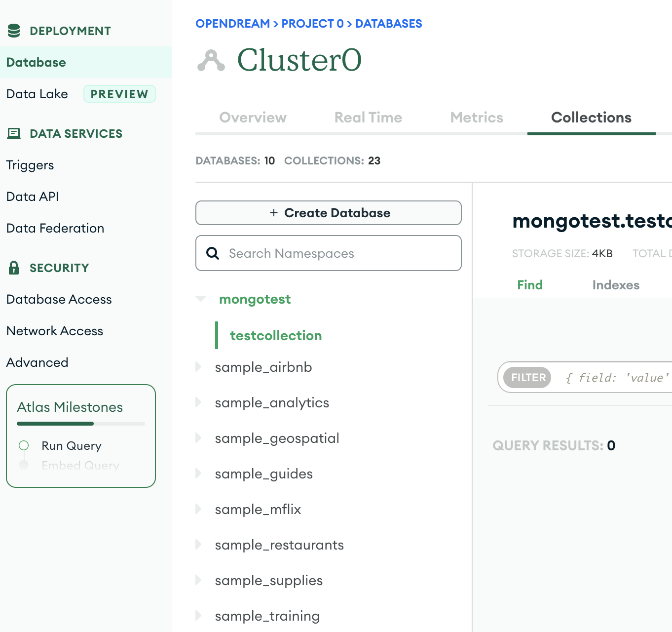Viewport: 672px width, 632px height.
Task: Click the STORAGE SIZE: 4KB text
Action: pyautogui.click(x=562, y=253)
